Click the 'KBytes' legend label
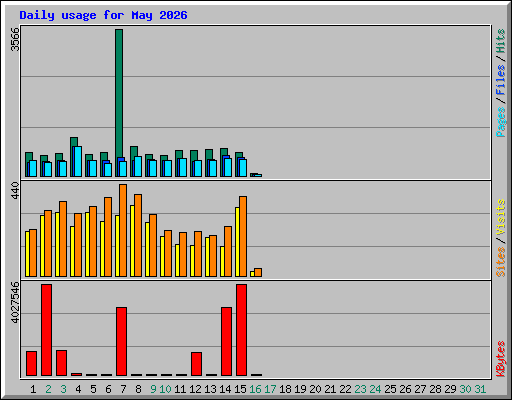 click(x=501, y=359)
